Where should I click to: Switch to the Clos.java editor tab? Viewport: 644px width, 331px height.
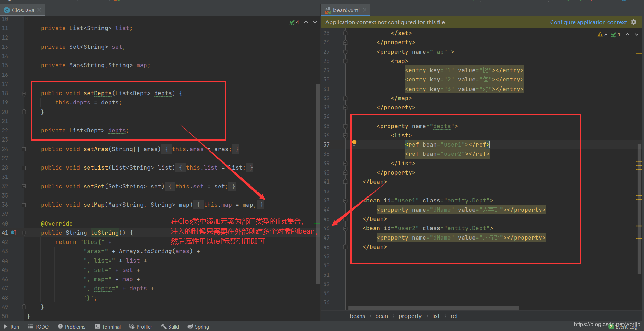(x=23, y=10)
